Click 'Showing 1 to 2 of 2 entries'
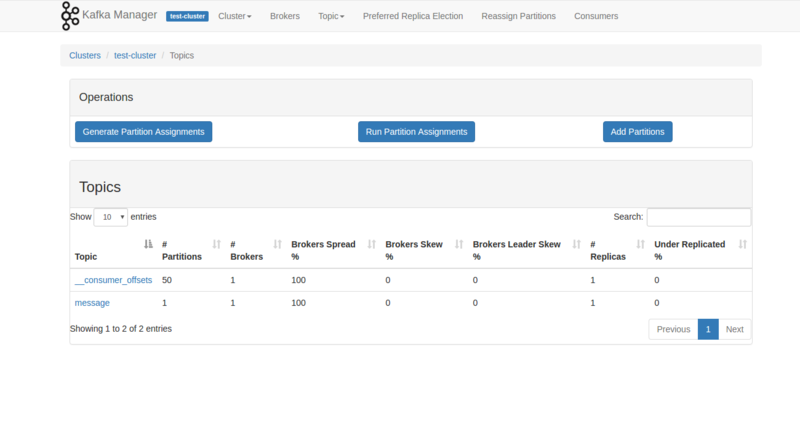Image resolution: width=800 pixels, height=424 pixels. (121, 329)
